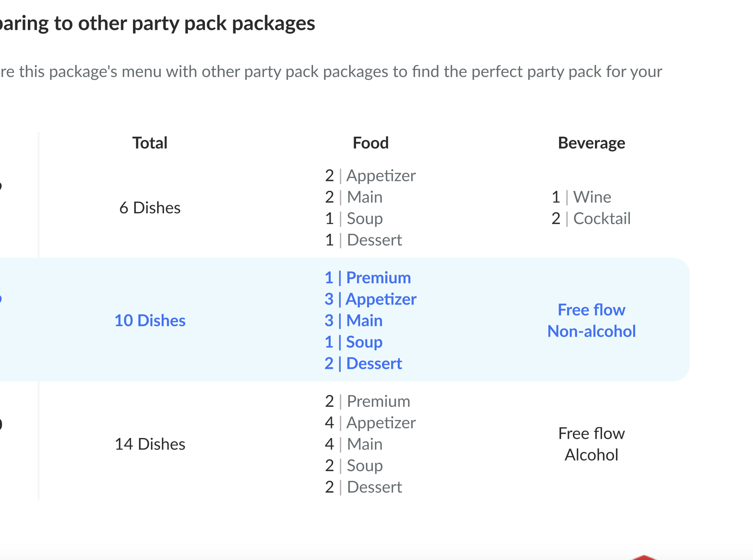Select the 6 Dishes package row
Image resolution: width=753 pixels, height=560 pixels.
coord(150,208)
